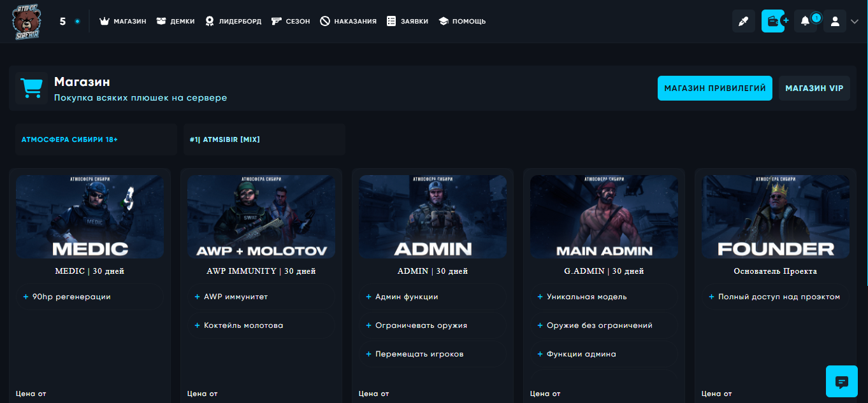Select the #1| ATMSIBIR [MIX] server tab
Viewport: 868px width, 403px height.
click(x=264, y=139)
